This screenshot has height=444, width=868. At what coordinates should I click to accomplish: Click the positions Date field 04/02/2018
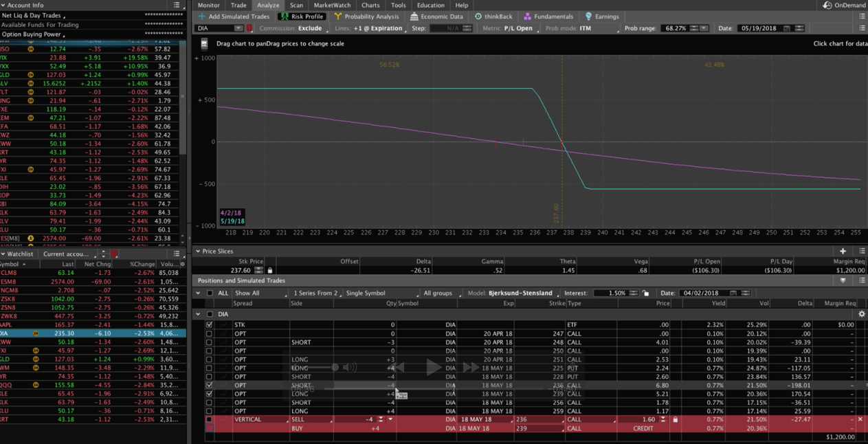click(x=706, y=293)
